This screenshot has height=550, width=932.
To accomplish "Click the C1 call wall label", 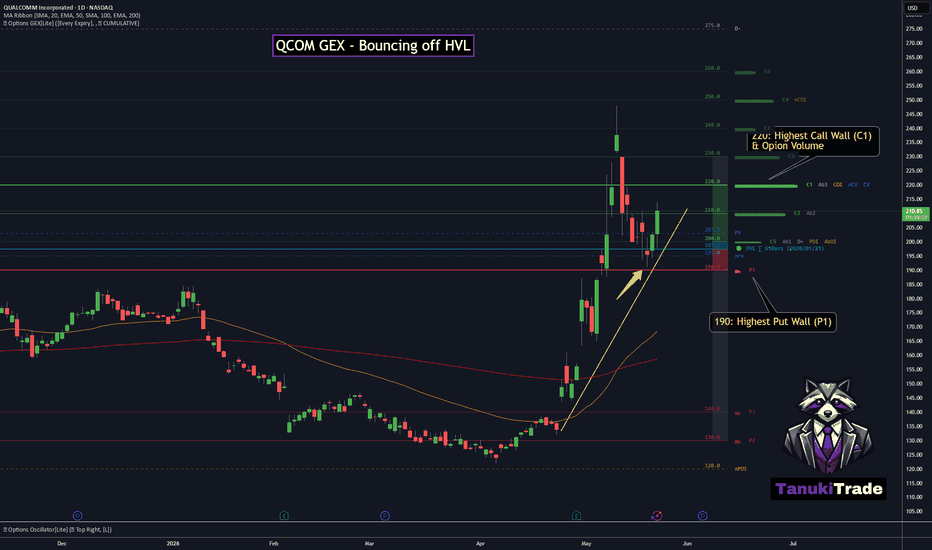I will pyautogui.click(x=809, y=185).
